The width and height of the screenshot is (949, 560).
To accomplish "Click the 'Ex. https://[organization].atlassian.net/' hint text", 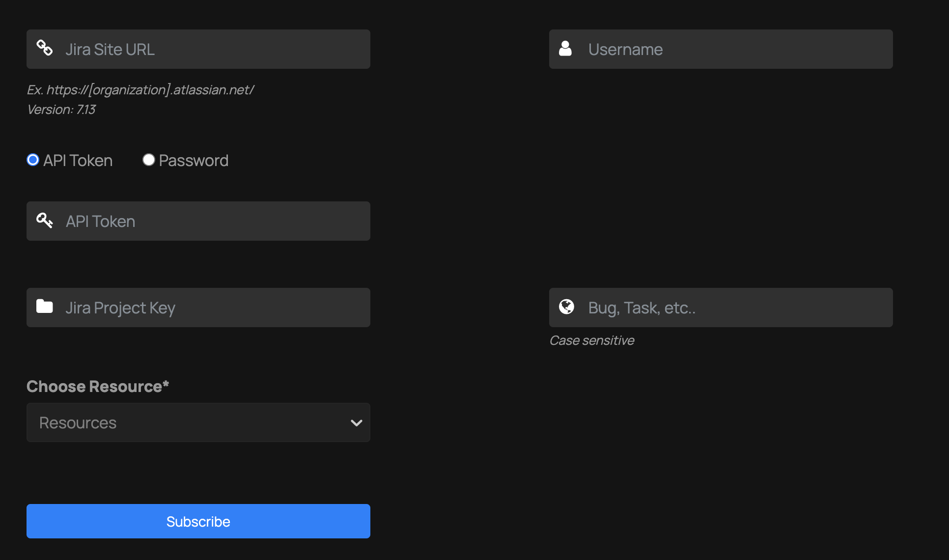I will [140, 90].
